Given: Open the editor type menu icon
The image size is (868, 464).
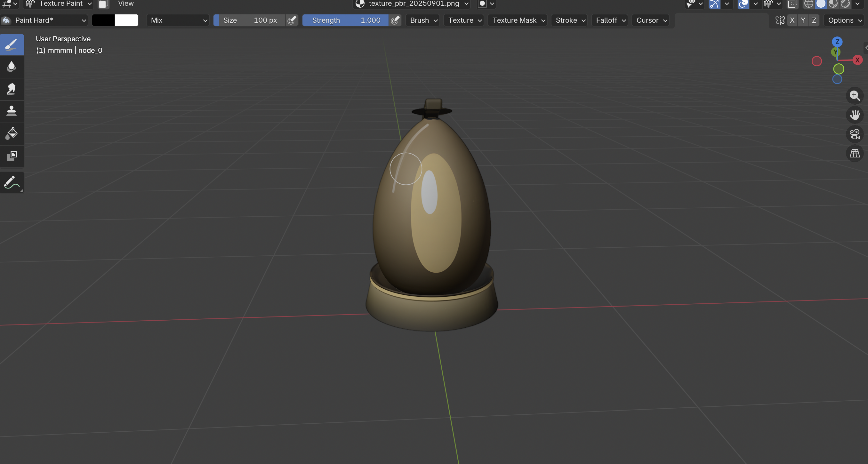Looking at the screenshot, I should click(x=9, y=4).
